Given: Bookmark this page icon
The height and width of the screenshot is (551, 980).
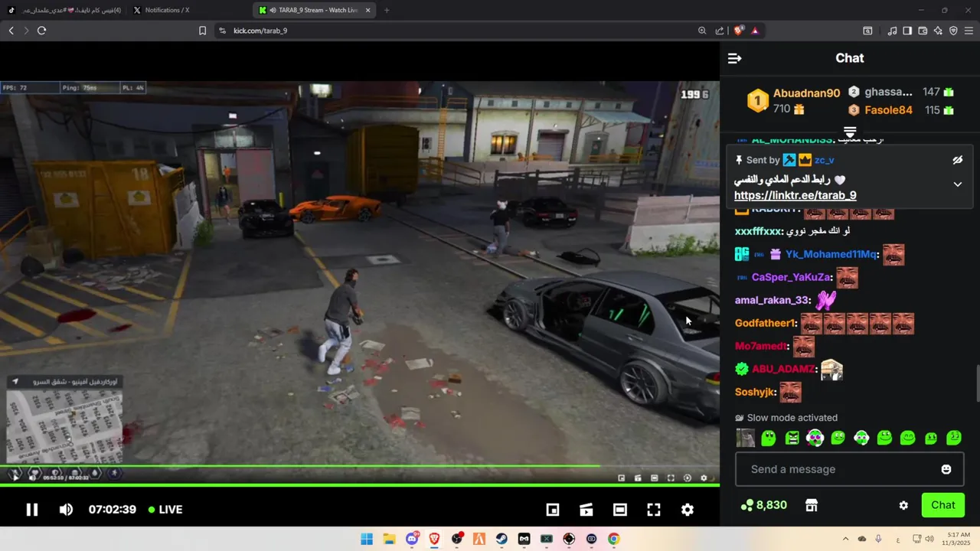Looking at the screenshot, I should [x=202, y=31].
